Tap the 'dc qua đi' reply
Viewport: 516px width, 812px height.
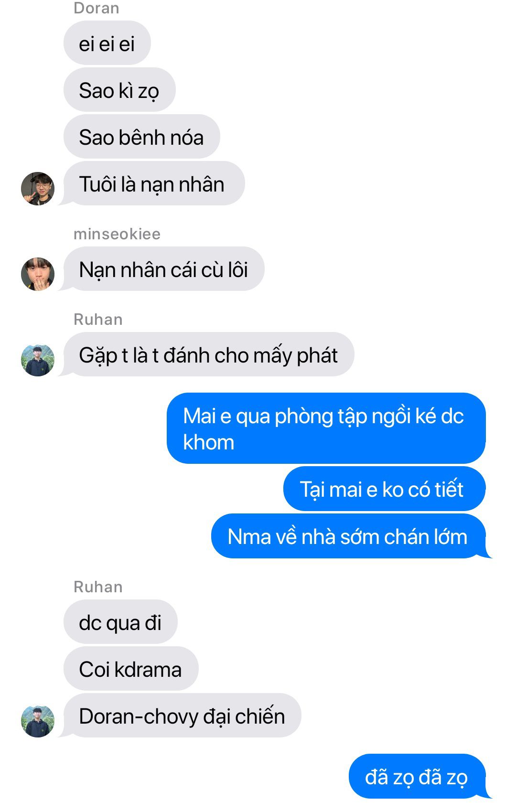click(120, 622)
